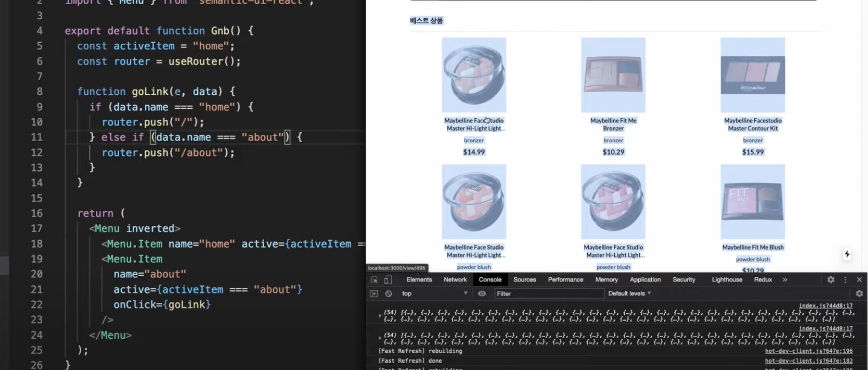Image resolution: width=868 pixels, height=370 pixels.
Task: Open the Sources tab
Action: click(x=525, y=280)
